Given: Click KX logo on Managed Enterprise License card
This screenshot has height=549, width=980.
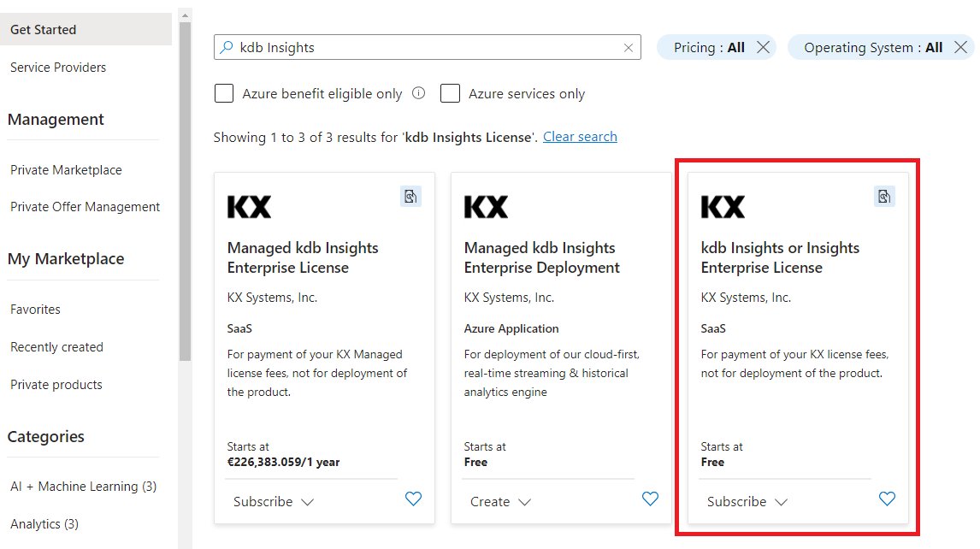Looking at the screenshot, I should pyautogui.click(x=250, y=207).
